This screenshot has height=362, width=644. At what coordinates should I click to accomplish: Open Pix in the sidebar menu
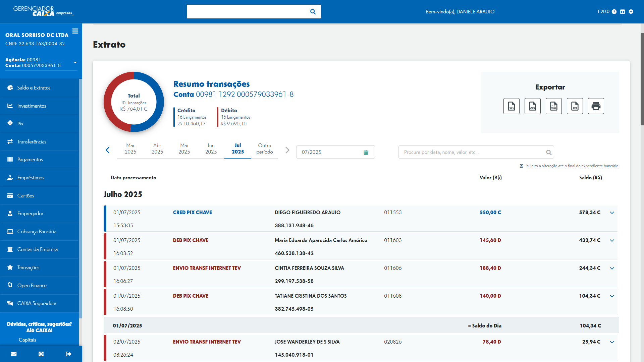tap(20, 124)
